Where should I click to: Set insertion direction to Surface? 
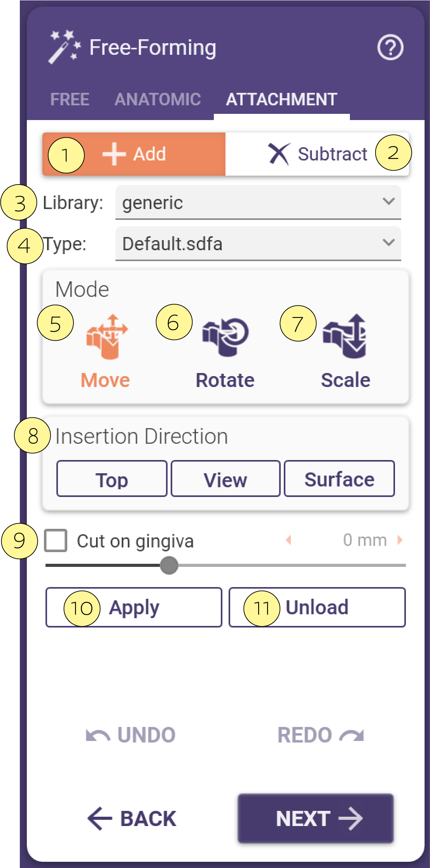[x=339, y=479]
